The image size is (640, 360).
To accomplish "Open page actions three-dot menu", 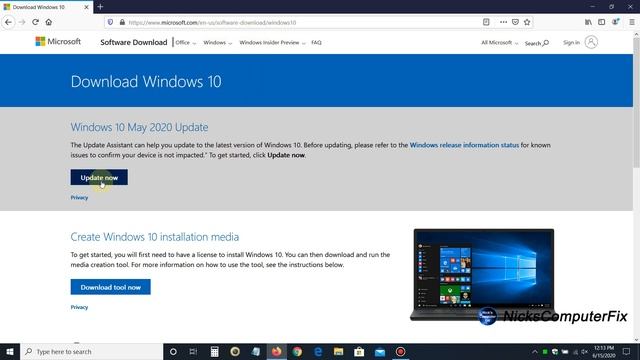I will tap(503, 22).
